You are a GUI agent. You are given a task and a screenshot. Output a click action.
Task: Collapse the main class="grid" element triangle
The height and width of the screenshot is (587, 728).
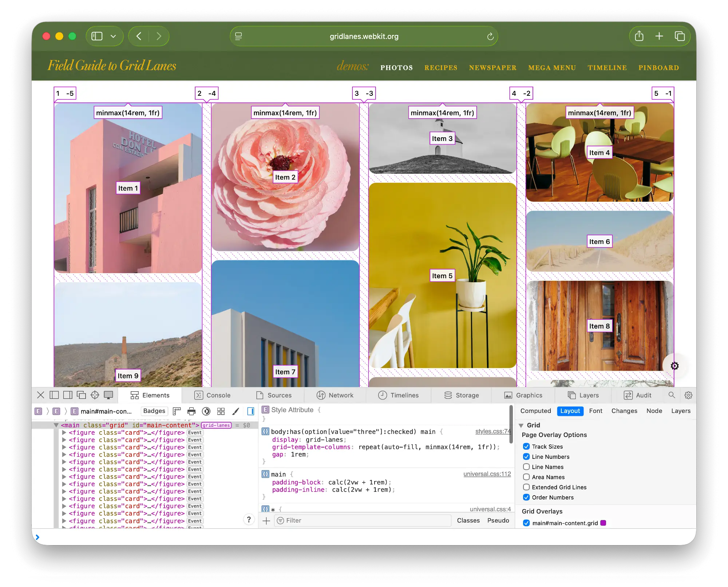[56, 425]
